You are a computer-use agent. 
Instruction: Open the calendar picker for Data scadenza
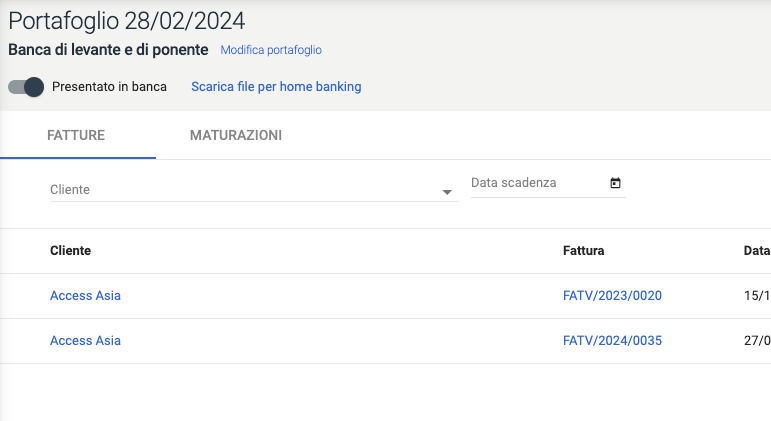pyautogui.click(x=615, y=183)
